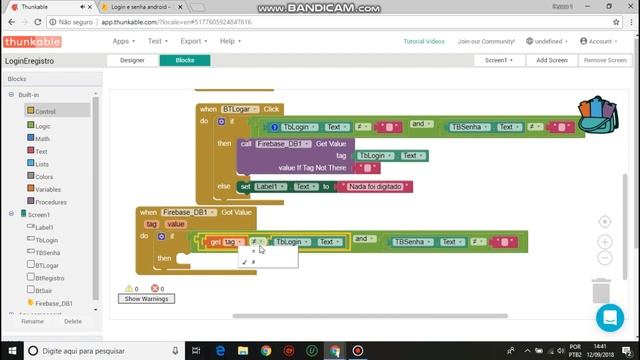Click the gear mutator on Got Value if block
This screenshot has width=640, height=360.
tap(162, 236)
